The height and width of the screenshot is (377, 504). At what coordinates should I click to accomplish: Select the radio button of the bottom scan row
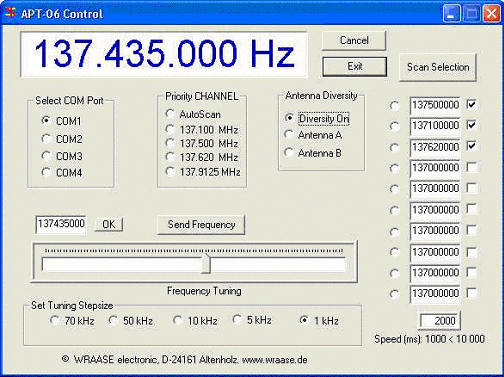pos(395,294)
